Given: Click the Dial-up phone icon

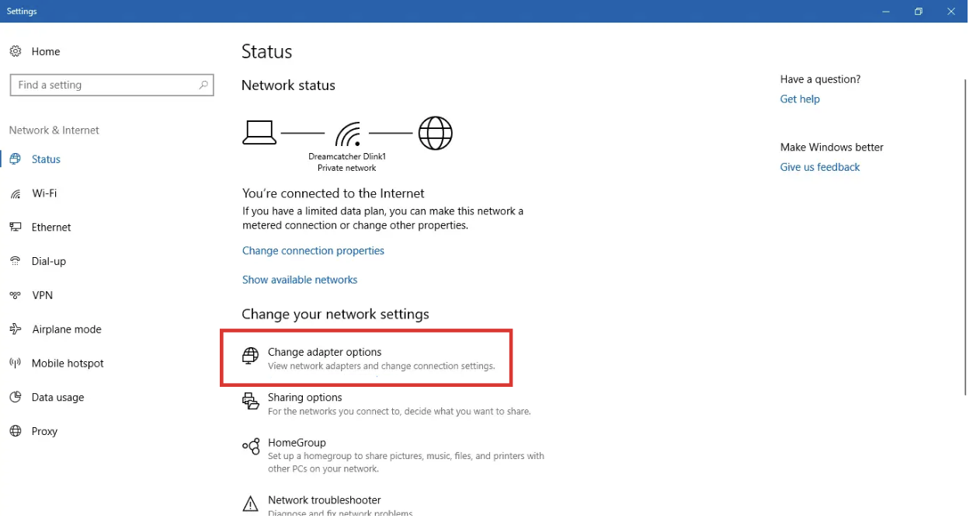Looking at the screenshot, I should tap(16, 261).
